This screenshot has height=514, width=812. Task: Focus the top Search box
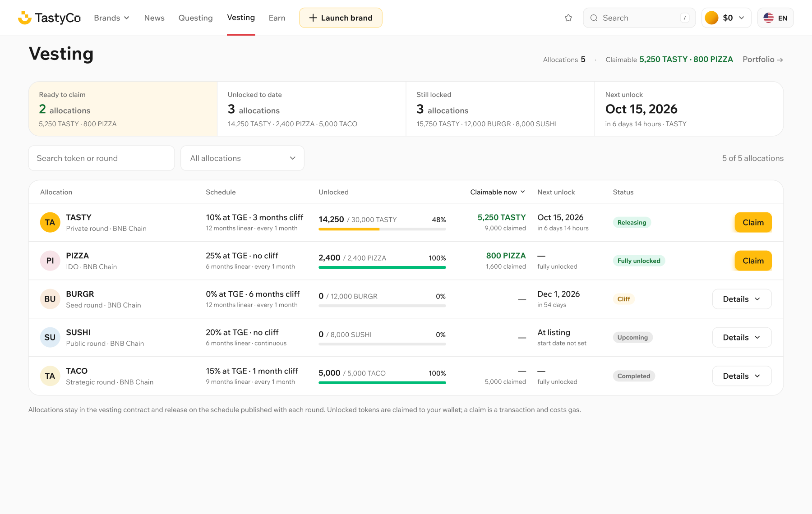coord(639,18)
